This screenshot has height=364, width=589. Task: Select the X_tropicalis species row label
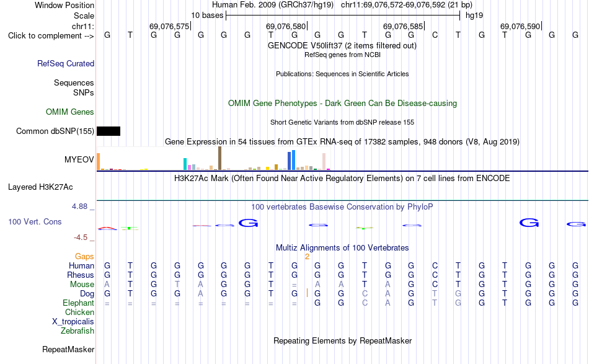(73, 322)
